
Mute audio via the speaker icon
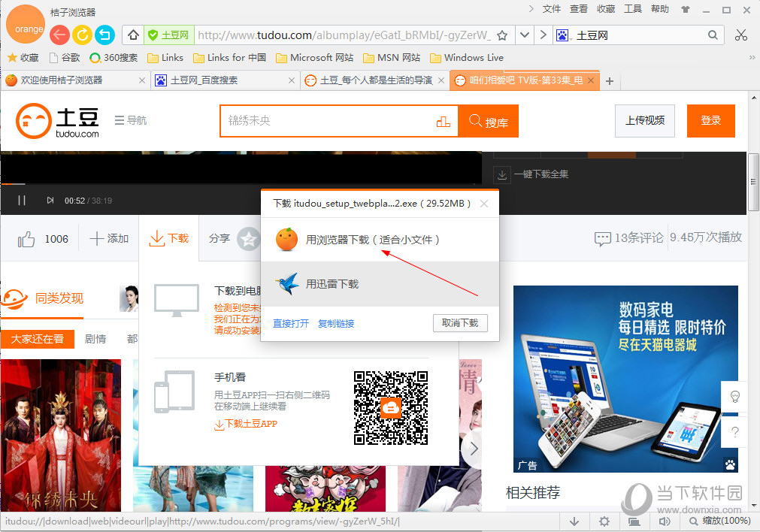point(664,521)
